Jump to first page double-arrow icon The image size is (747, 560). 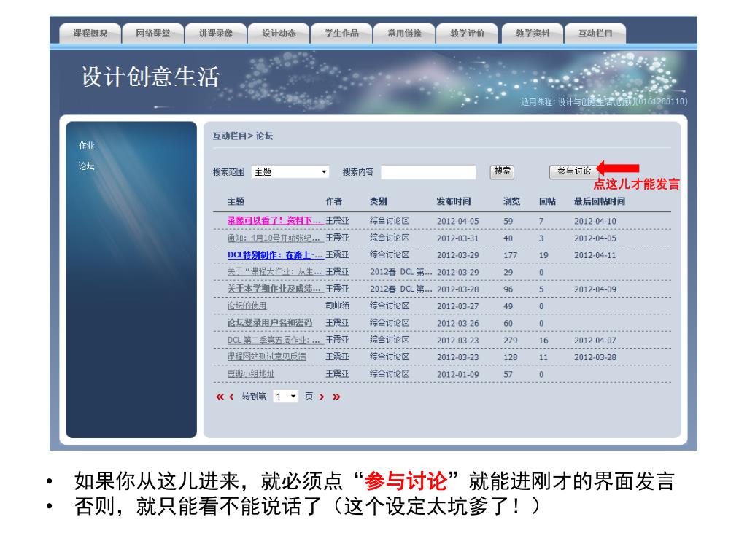(x=220, y=397)
